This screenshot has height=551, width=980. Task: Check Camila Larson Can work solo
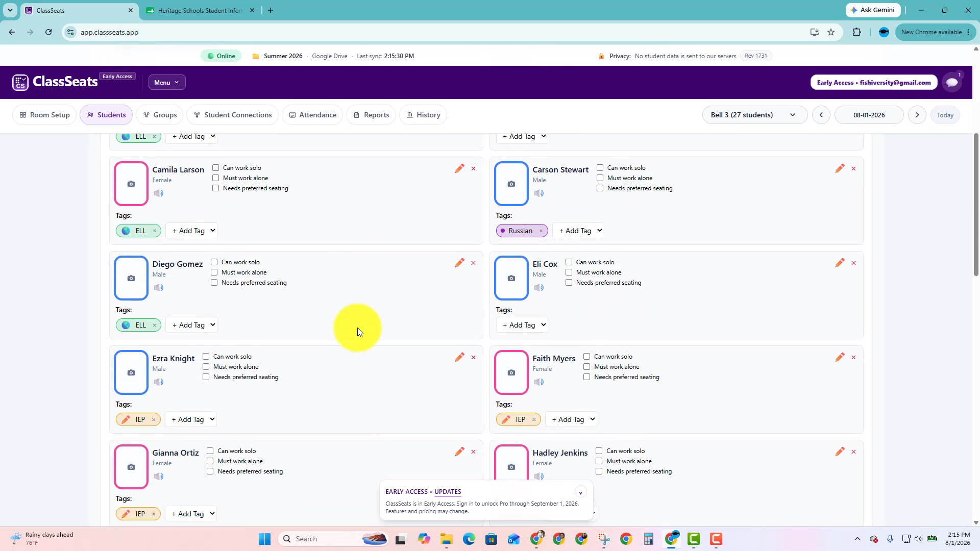pyautogui.click(x=216, y=168)
